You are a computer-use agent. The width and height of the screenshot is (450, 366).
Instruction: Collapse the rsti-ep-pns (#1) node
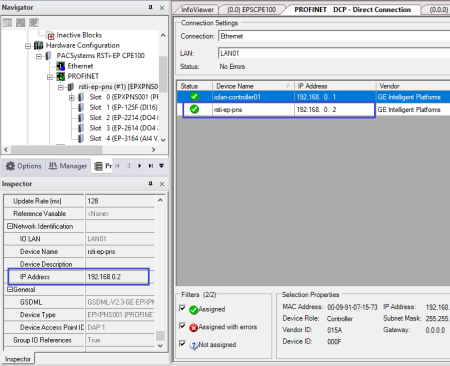60,87
